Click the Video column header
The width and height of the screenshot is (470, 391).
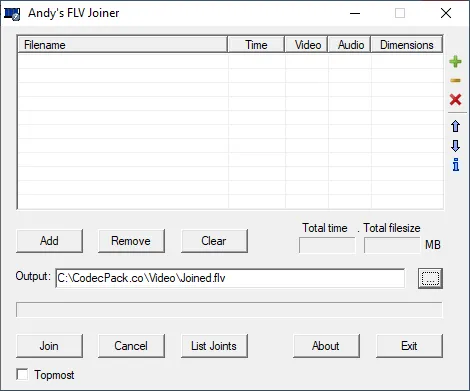click(x=306, y=45)
